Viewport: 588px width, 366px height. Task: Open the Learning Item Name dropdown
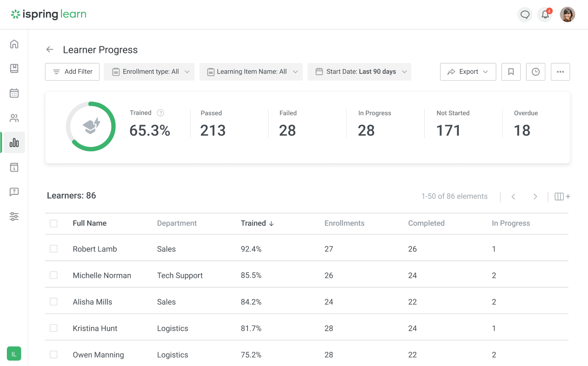click(251, 72)
